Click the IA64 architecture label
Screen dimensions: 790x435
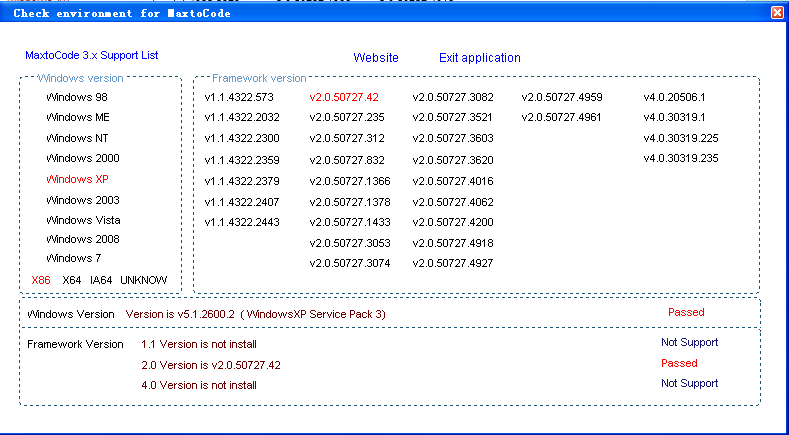[101, 280]
